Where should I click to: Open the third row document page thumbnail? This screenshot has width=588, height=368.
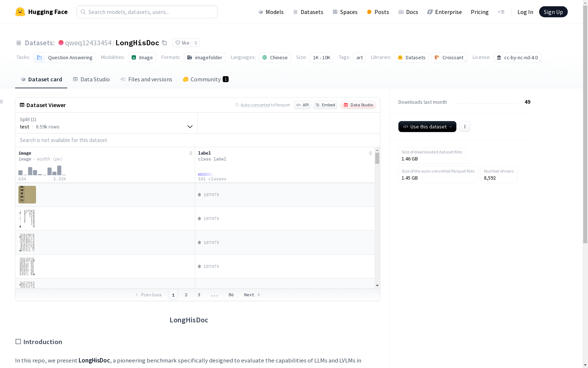coord(27,243)
